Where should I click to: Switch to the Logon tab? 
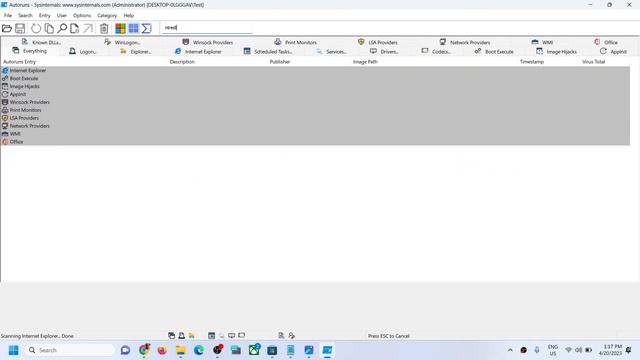(82, 51)
